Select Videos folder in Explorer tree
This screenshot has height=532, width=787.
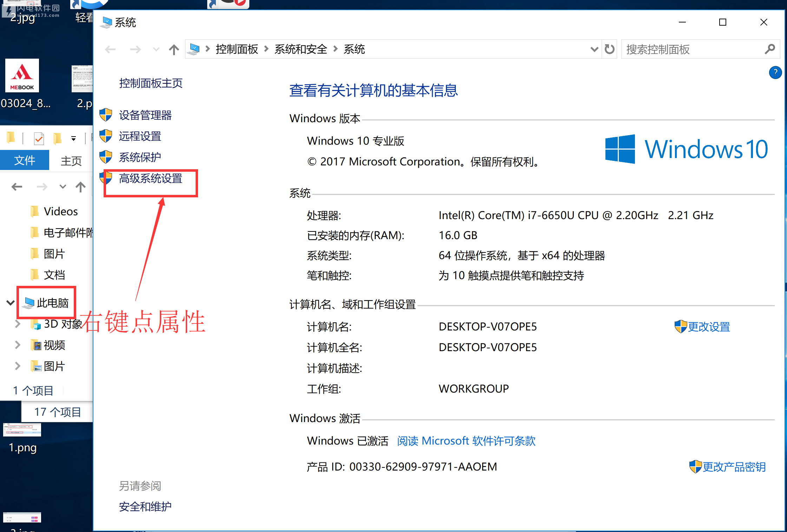pos(54,211)
